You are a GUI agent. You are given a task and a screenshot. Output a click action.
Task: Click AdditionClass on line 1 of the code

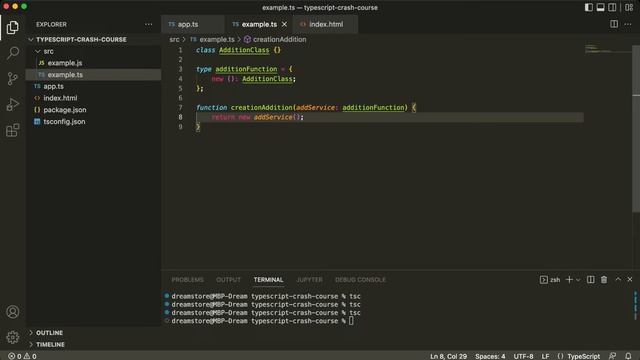244,50
